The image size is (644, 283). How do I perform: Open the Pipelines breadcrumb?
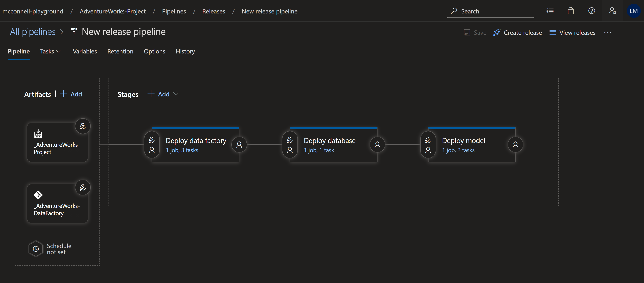click(174, 11)
